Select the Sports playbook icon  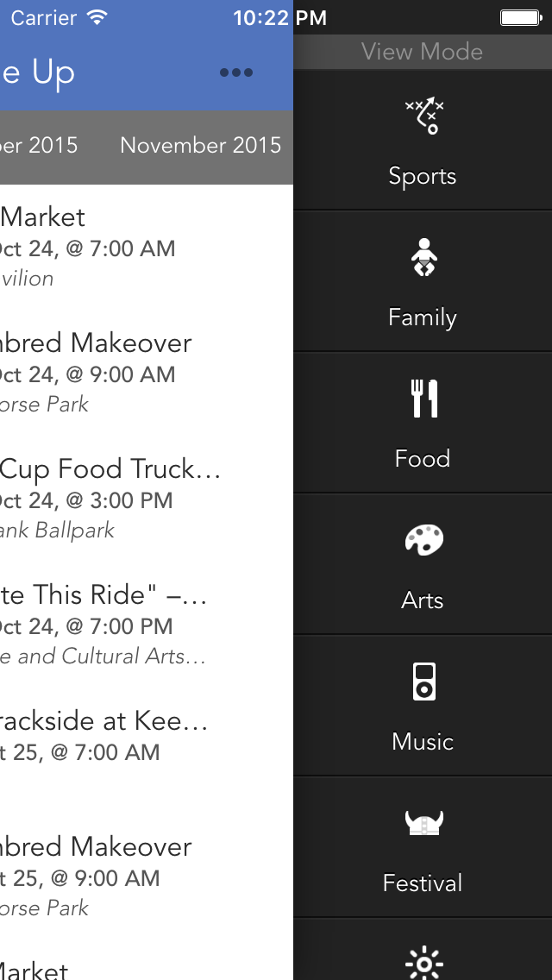tap(424, 116)
